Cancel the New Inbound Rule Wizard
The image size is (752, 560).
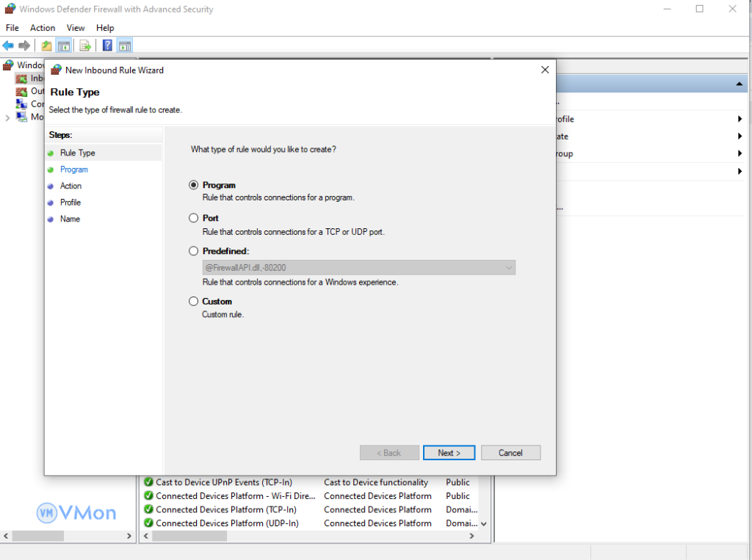click(510, 453)
